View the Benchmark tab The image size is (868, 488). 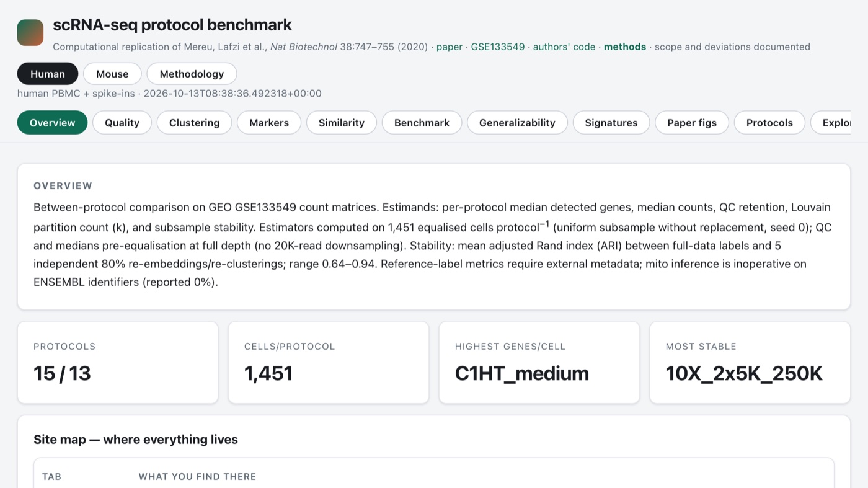click(x=422, y=123)
